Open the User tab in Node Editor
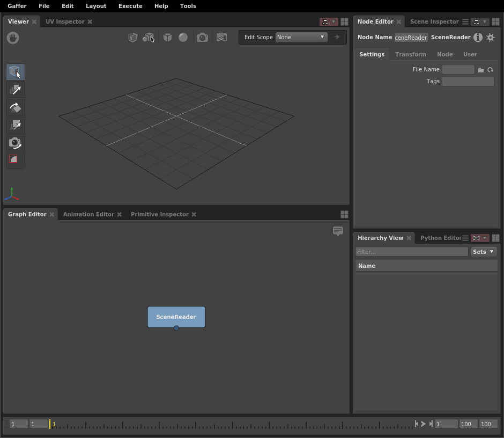 (470, 54)
